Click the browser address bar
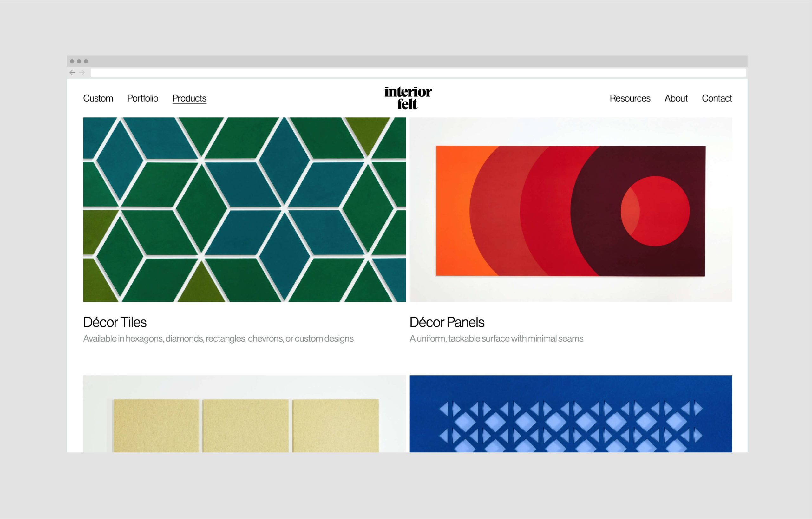The width and height of the screenshot is (812, 519). [x=418, y=73]
